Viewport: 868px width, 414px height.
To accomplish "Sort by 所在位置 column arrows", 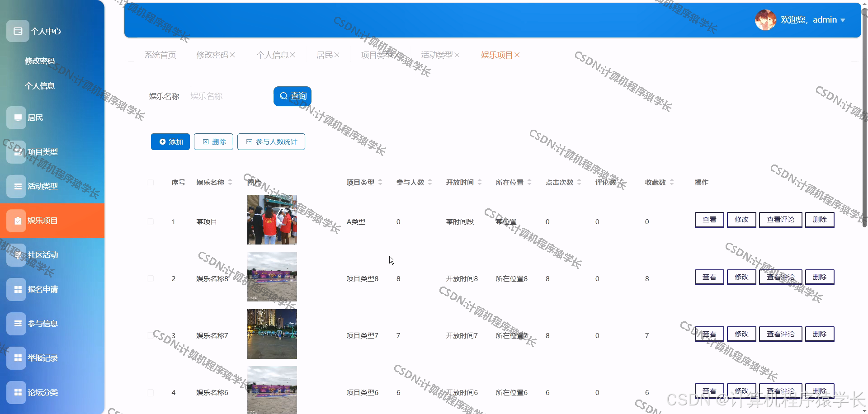I will coord(529,182).
